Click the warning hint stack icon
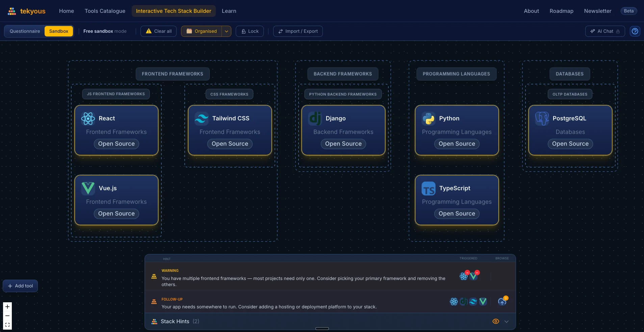 click(154, 276)
